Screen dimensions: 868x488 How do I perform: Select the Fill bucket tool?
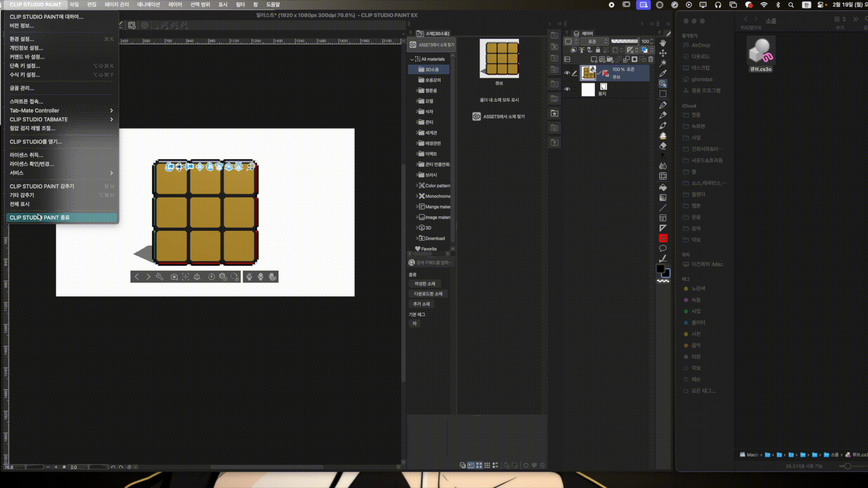tap(663, 187)
